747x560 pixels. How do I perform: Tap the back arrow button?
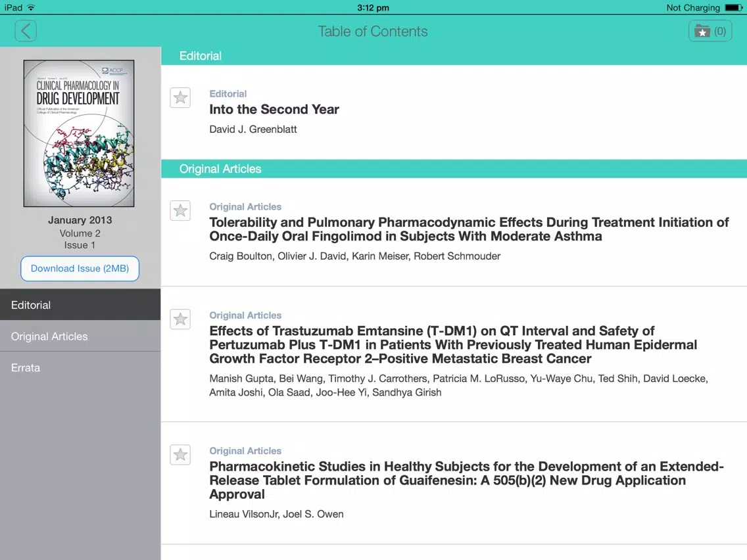click(x=26, y=31)
